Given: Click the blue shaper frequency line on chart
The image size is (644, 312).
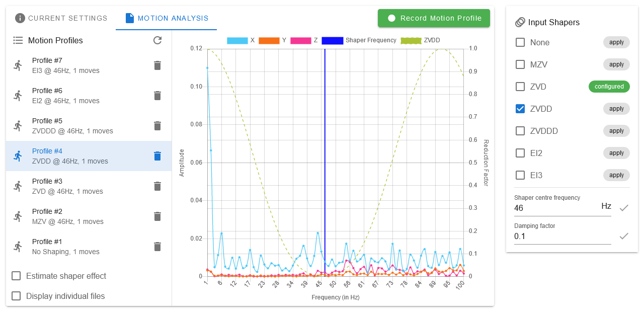Looking at the screenshot, I should pos(325,162).
